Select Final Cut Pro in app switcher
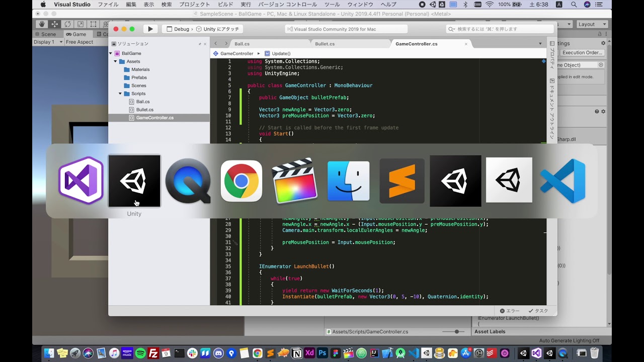This screenshot has height=362, width=644. pyautogui.click(x=295, y=181)
